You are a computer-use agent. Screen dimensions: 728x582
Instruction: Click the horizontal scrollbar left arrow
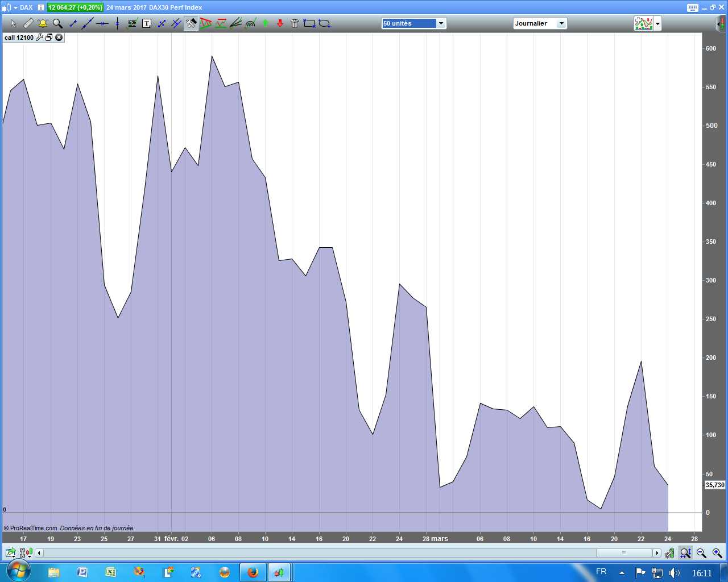tap(39, 553)
